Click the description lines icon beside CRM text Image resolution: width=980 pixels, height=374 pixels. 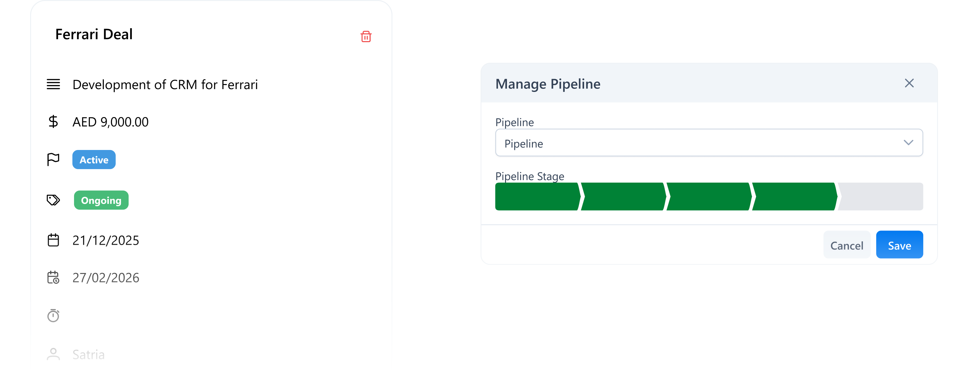[x=54, y=84]
